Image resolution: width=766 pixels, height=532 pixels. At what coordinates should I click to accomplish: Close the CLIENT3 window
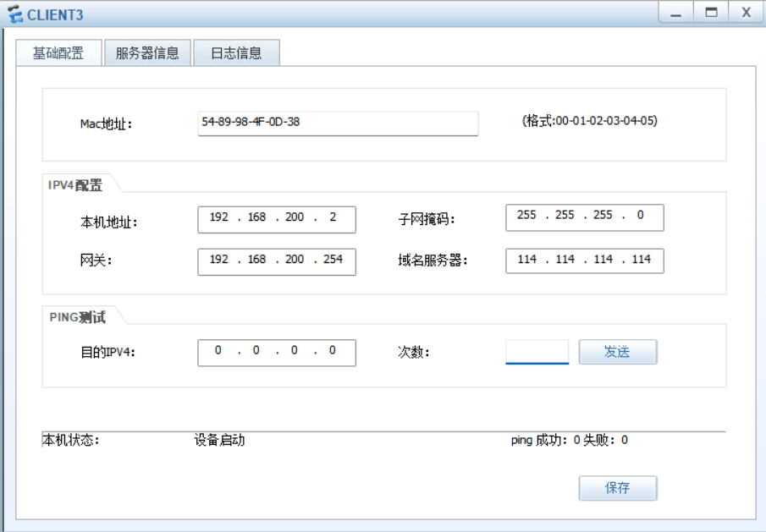pyautogui.click(x=746, y=12)
